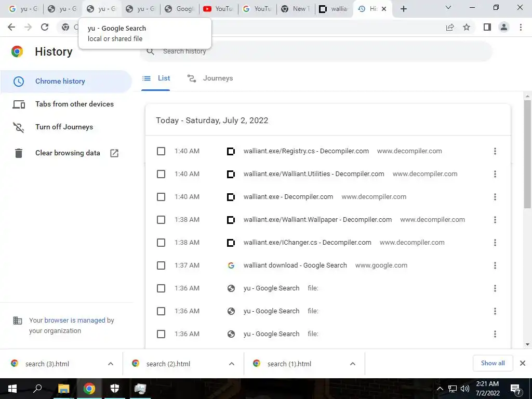532x399 pixels.
Task: Check the walliant.exe/Registry.cs entry checkbox
Action: click(x=161, y=151)
